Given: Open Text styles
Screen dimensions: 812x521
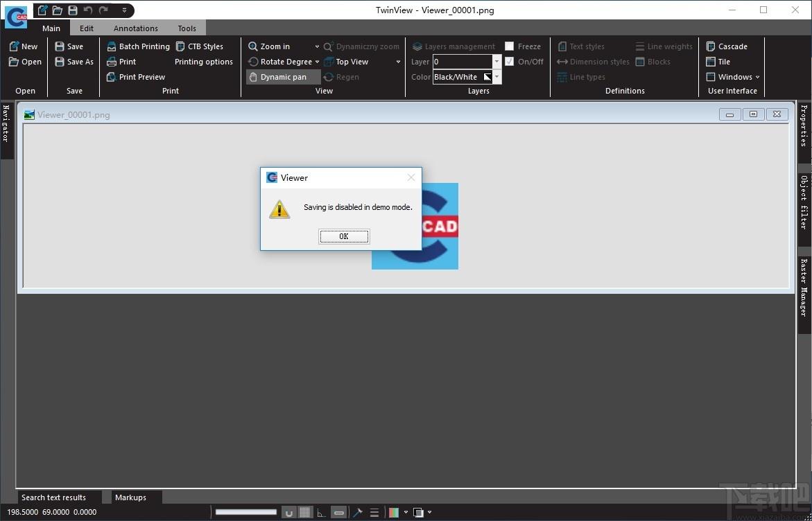Looking at the screenshot, I should click(581, 46).
